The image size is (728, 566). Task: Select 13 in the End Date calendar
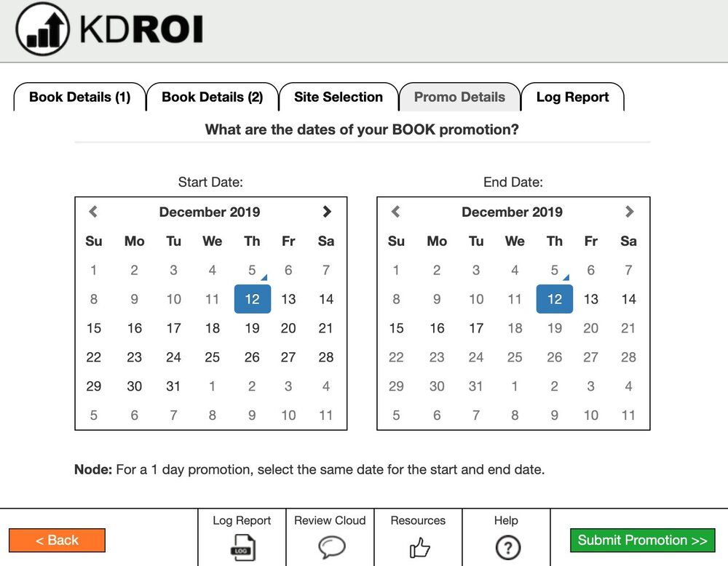(x=591, y=299)
